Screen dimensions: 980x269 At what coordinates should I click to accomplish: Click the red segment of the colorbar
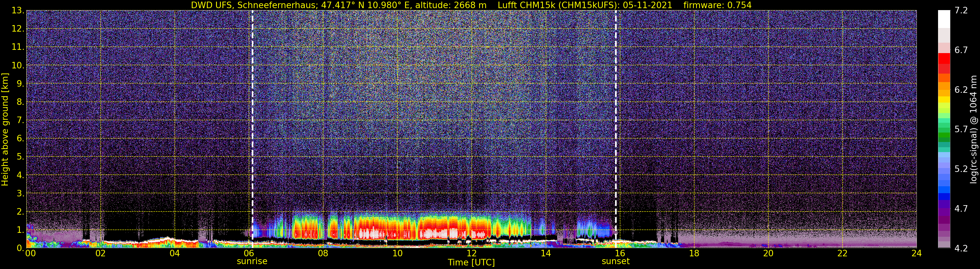(x=944, y=58)
